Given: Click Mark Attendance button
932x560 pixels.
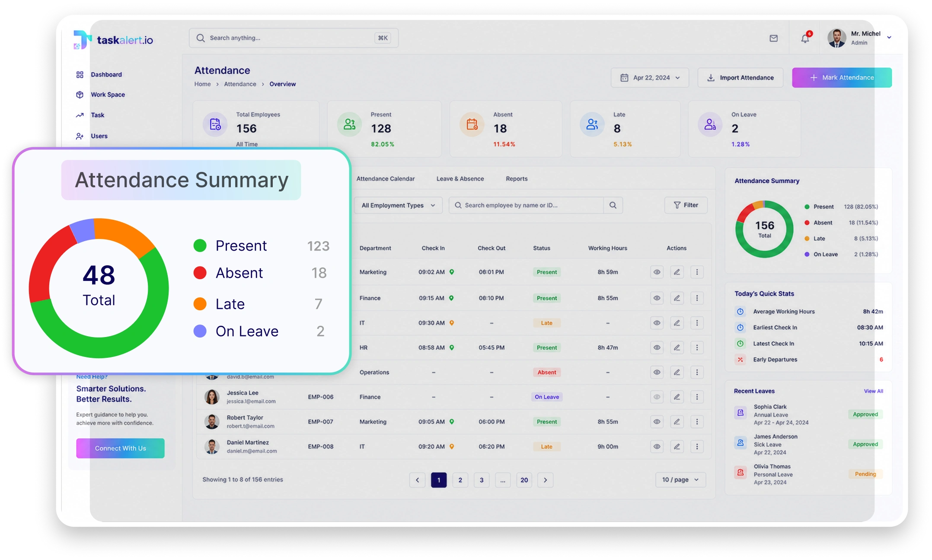Looking at the screenshot, I should click(x=842, y=78).
